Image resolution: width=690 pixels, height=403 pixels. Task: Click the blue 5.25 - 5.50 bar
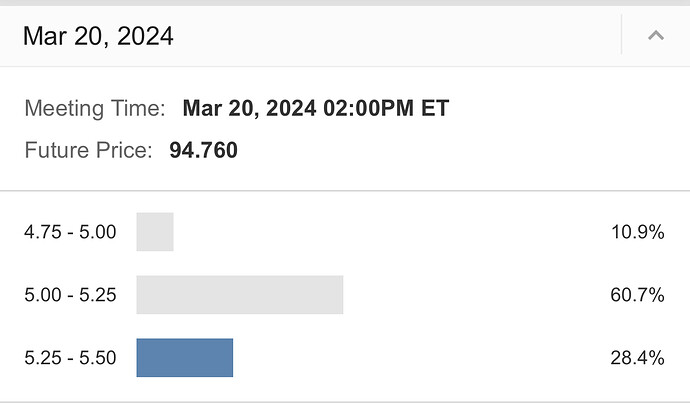pos(185,358)
